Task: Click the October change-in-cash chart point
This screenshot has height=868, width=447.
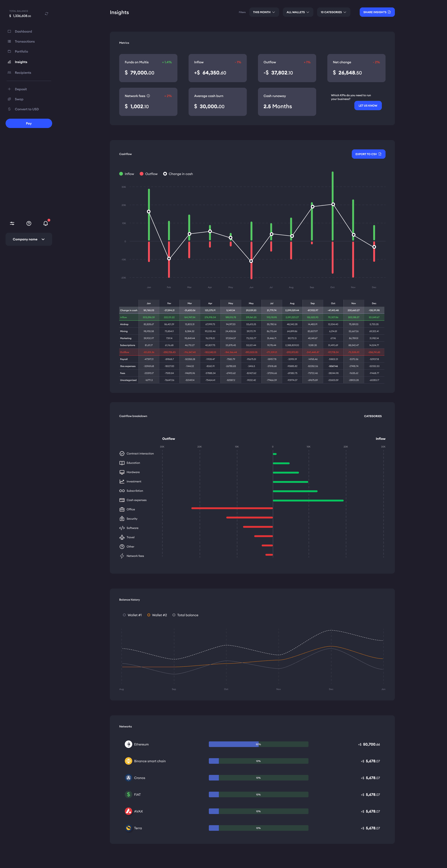Action: click(x=333, y=205)
